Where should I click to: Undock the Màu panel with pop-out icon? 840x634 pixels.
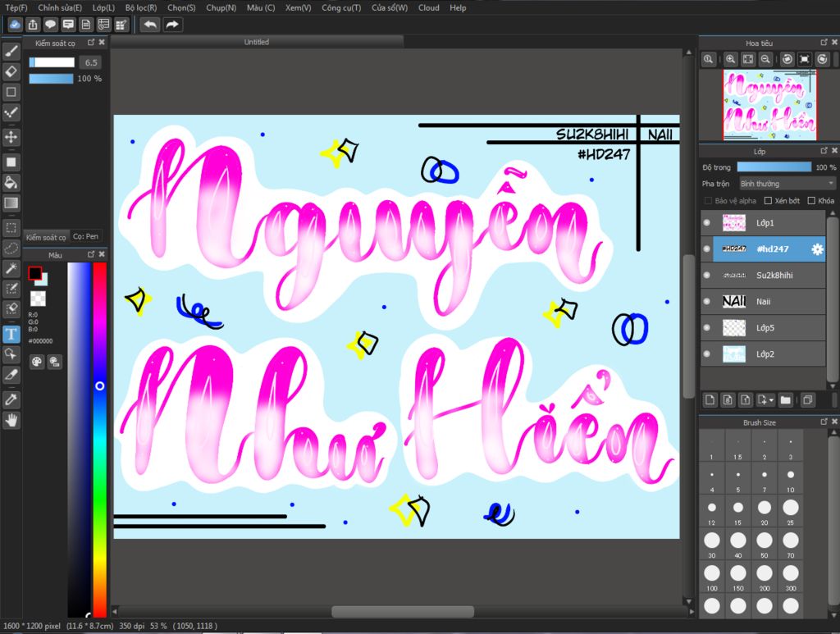tap(91, 254)
